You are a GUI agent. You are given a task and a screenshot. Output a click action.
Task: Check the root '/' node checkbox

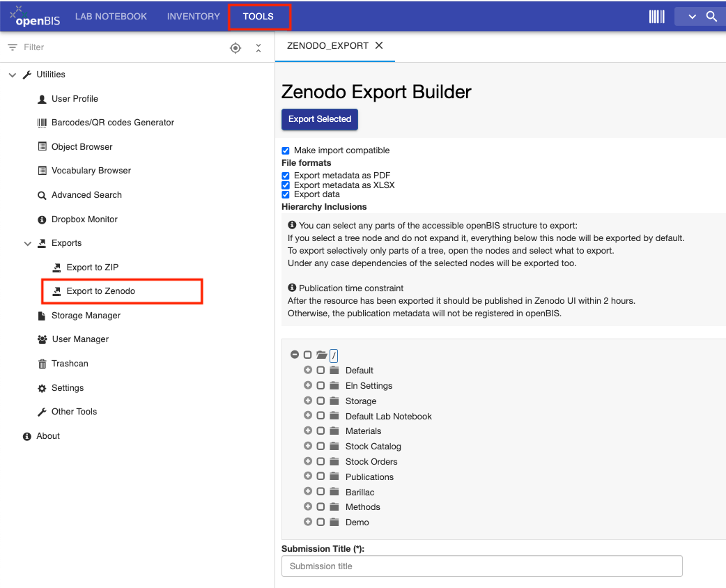click(307, 355)
